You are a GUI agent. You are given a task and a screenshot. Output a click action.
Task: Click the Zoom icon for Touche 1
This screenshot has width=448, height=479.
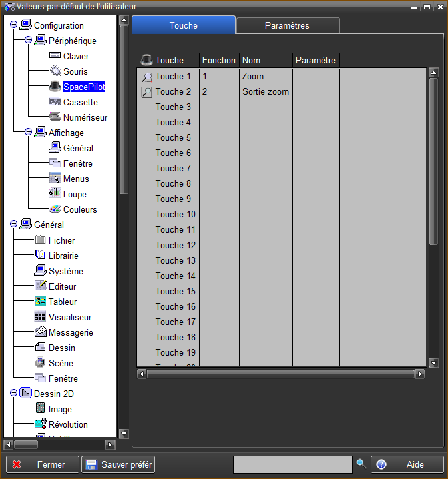(x=147, y=77)
